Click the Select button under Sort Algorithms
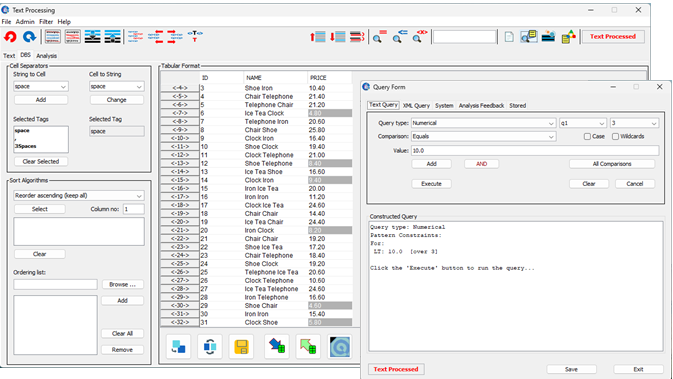Viewport: 673px width, 379px height. pyautogui.click(x=39, y=209)
